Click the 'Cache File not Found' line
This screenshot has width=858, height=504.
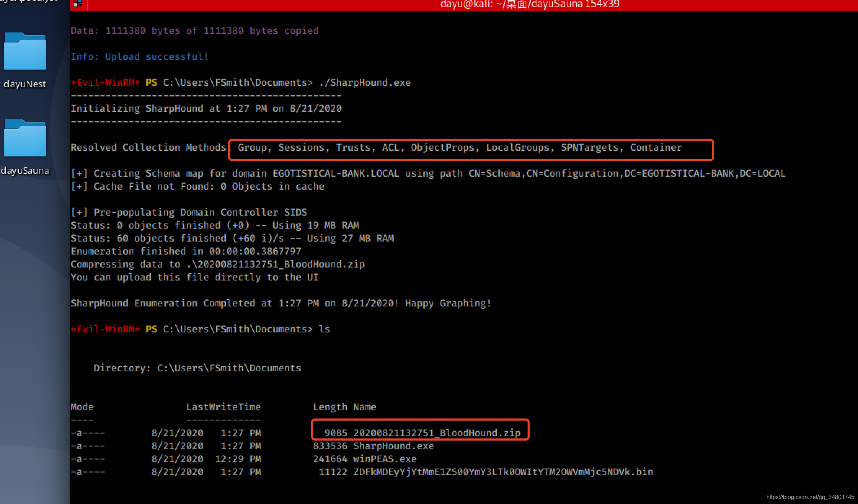pos(198,186)
